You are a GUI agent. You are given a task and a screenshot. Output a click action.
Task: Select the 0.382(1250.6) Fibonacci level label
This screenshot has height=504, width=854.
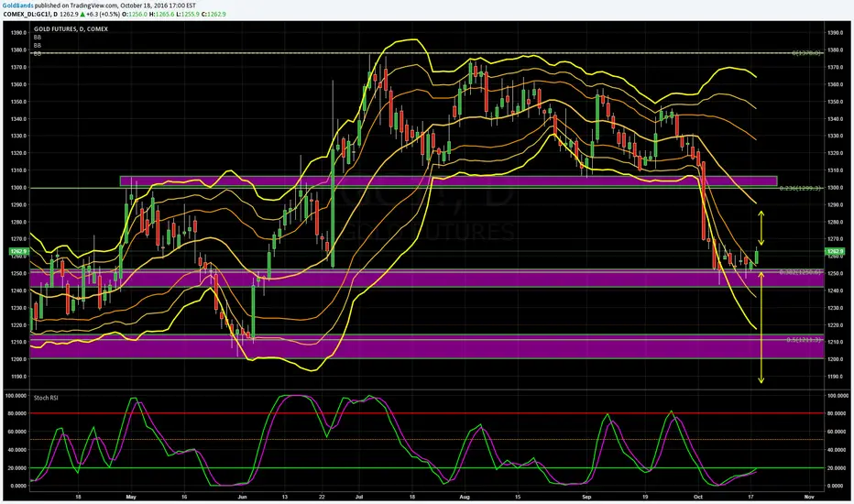click(x=800, y=272)
